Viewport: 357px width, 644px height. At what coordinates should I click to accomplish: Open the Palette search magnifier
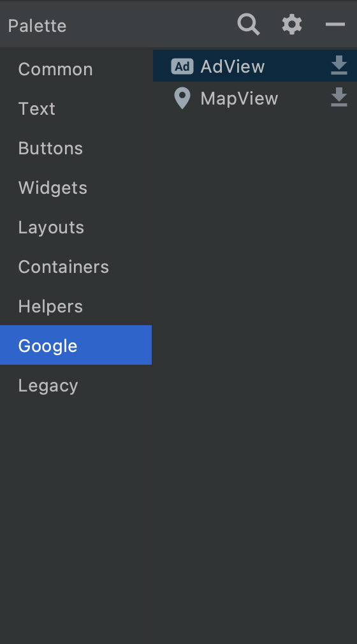coord(249,25)
